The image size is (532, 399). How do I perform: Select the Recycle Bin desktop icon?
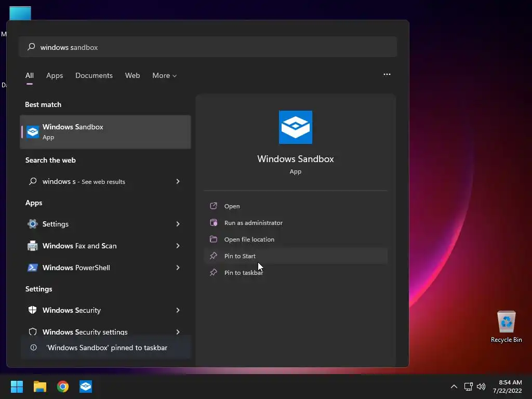click(506, 327)
